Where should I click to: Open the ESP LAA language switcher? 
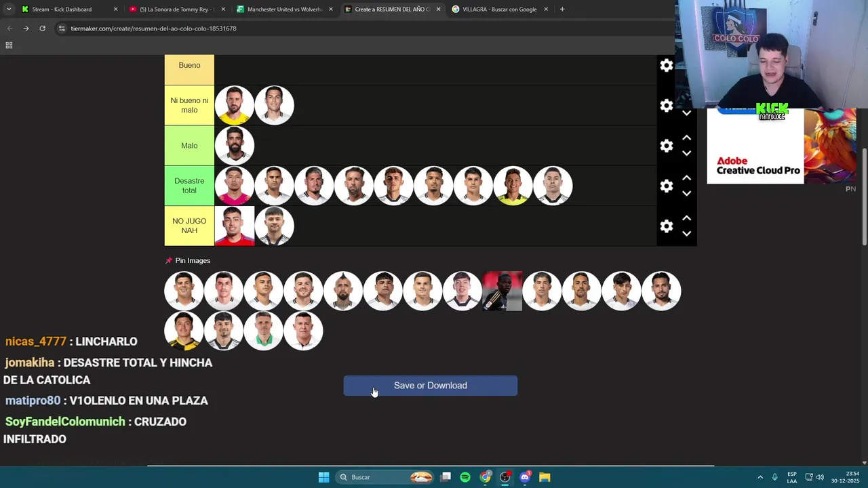(792, 477)
